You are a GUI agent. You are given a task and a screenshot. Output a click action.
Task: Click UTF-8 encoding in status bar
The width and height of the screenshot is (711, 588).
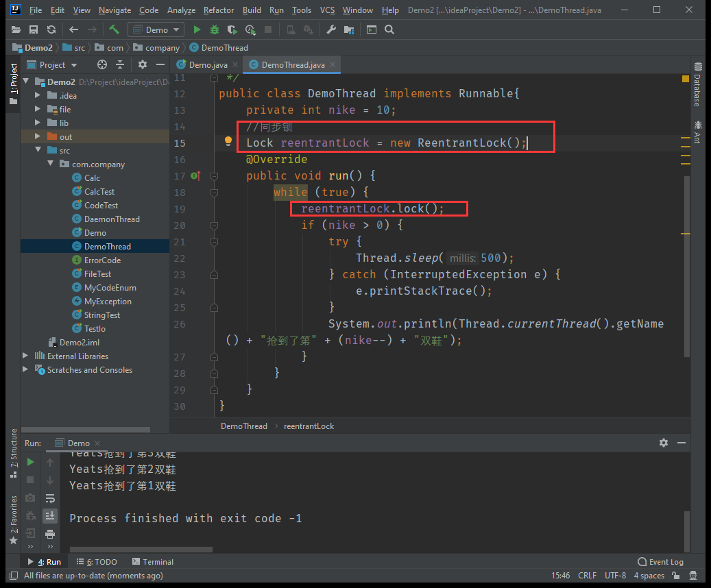(615, 575)
